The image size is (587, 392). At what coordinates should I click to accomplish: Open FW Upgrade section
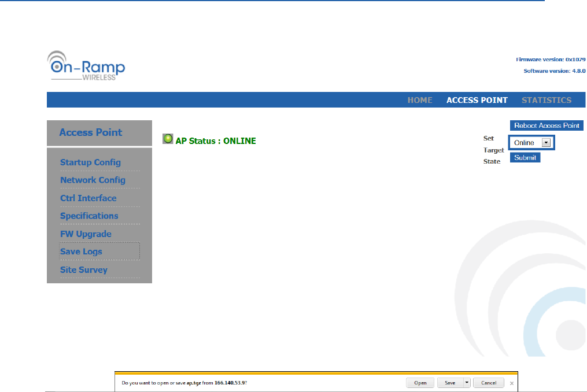(x=86, y=234)
